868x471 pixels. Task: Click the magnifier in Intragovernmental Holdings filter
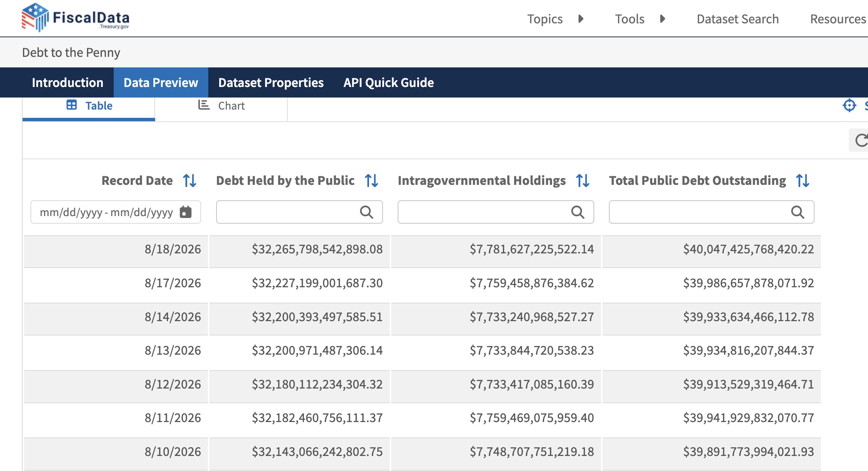click(578, 212)
